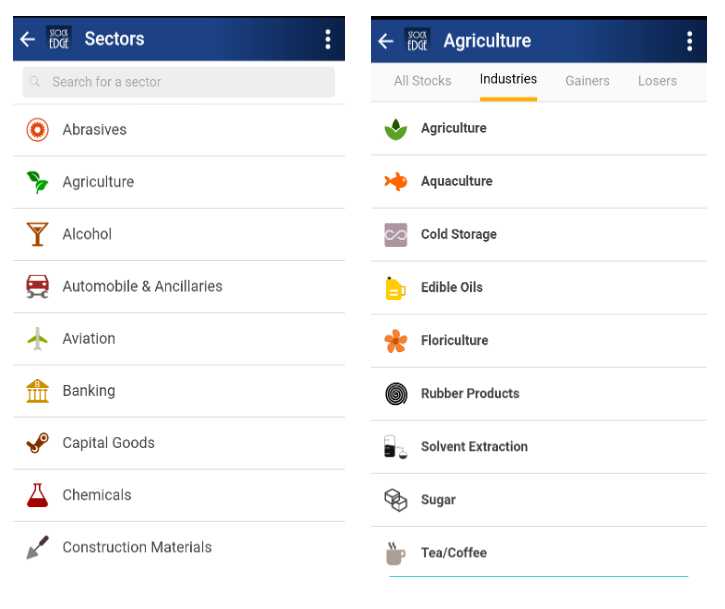Open Automobile & Ancillaries sector
The height and width of the screenshot is (609, 725).
142,286
